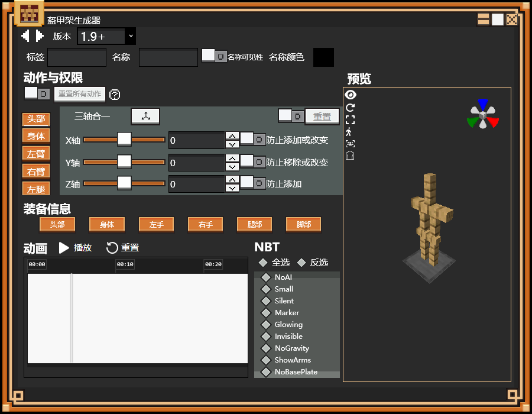The height and width of the screenshot is (414, 532).
Task: Toggle 防止移除或改变 switch
Action: (253, 161)
